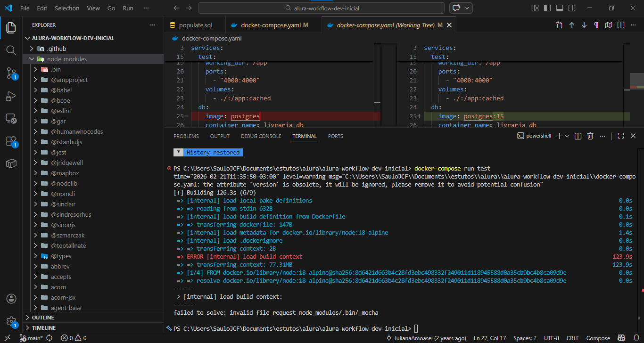This screenshot has width=644, height=343.
Task: Toggle the bottom panel layout button
Action: 560,8
